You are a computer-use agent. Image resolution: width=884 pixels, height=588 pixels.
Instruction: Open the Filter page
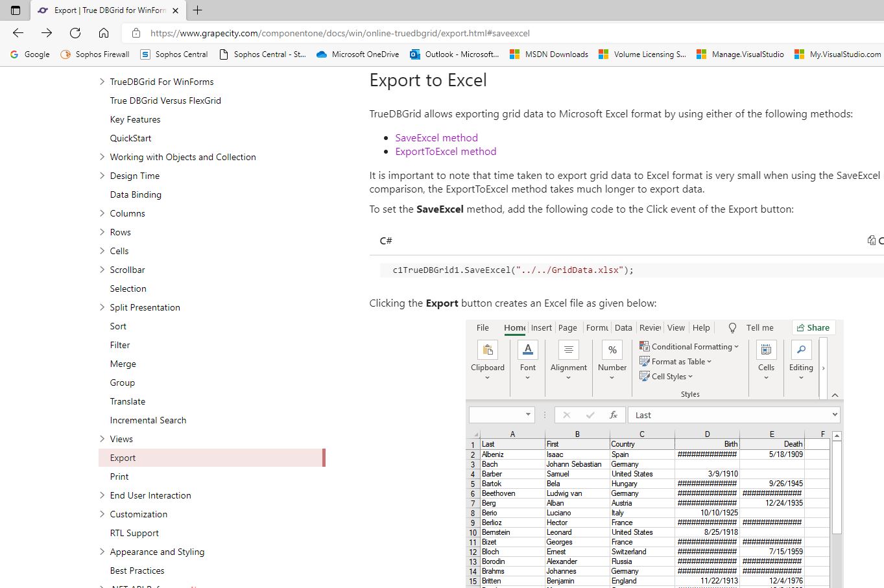[120, 345]
